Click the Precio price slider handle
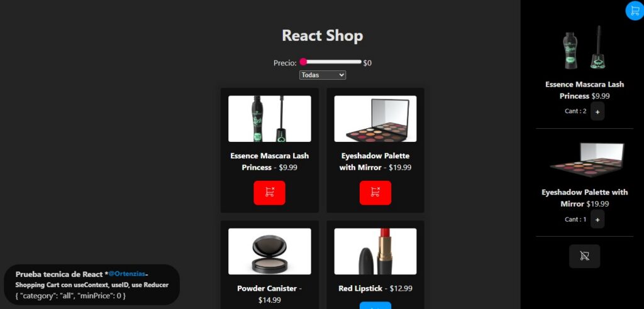 click(303, 62)
